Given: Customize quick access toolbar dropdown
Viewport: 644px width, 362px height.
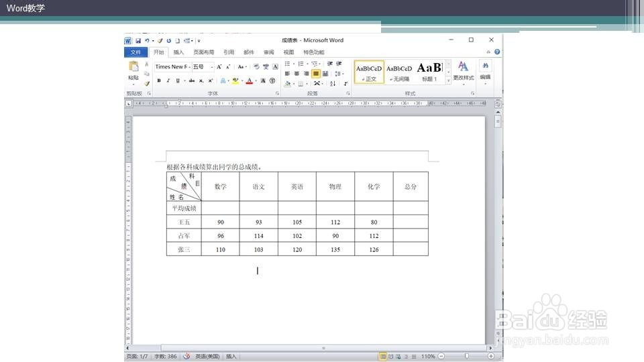Looking at the screenshot, I should click(199, 41).
